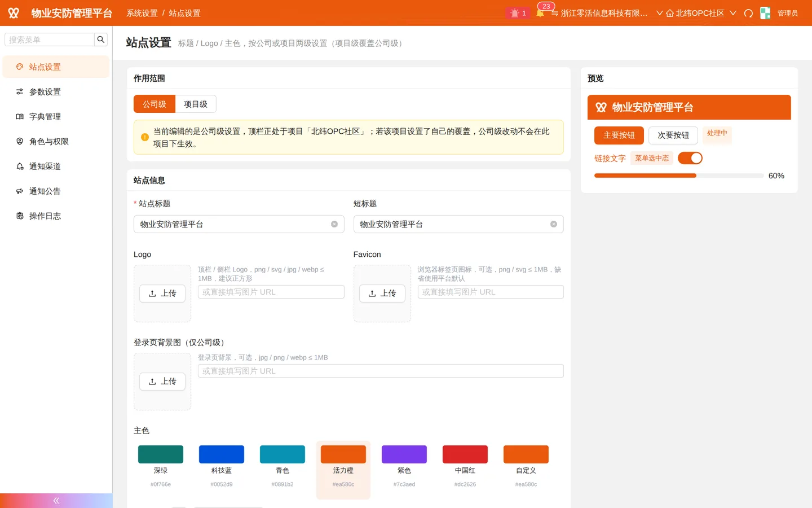
Task: Open the notification bell with 23 badge
Action: [540, 13]
